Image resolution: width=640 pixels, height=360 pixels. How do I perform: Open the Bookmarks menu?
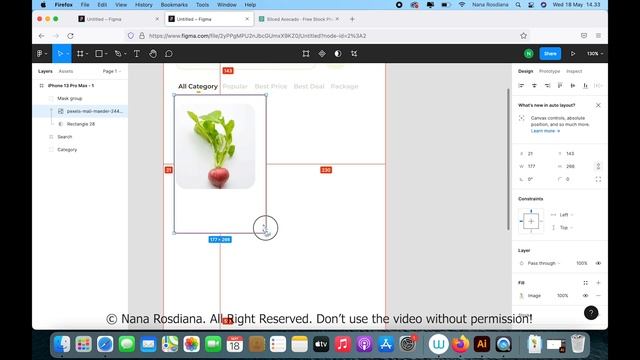(x=174, y=5)
